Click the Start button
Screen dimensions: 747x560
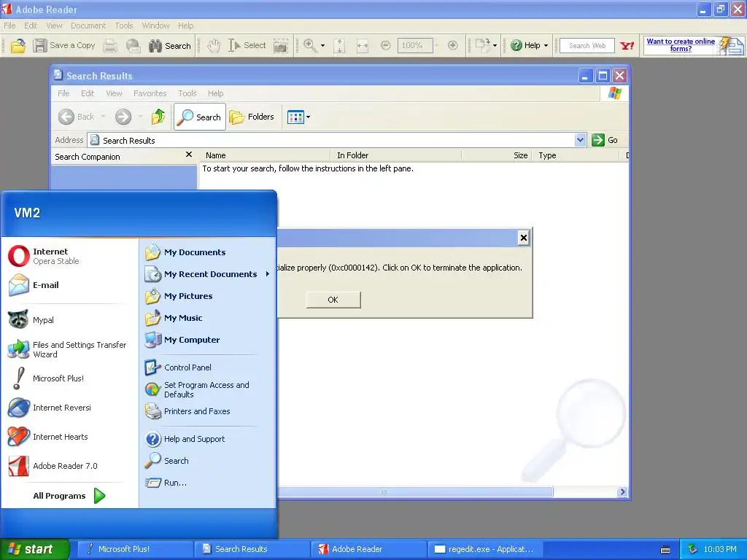(x=34, y=549)
